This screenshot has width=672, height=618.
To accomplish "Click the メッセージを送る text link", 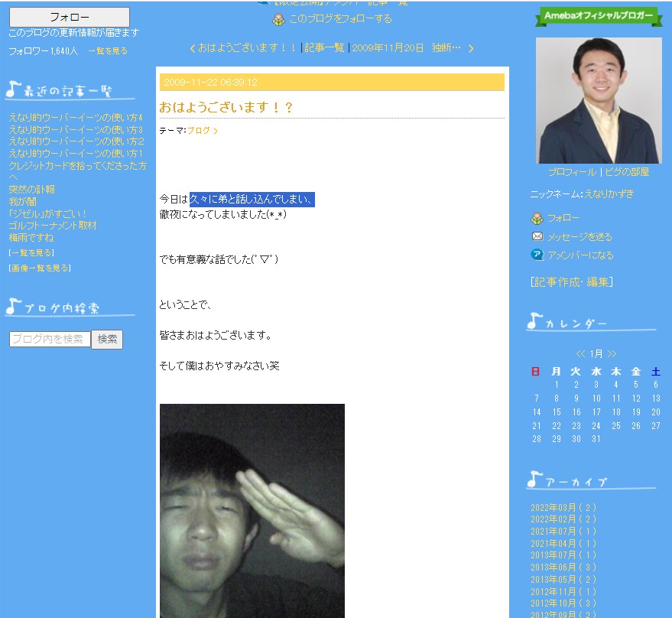I will [x=579, y=237].
